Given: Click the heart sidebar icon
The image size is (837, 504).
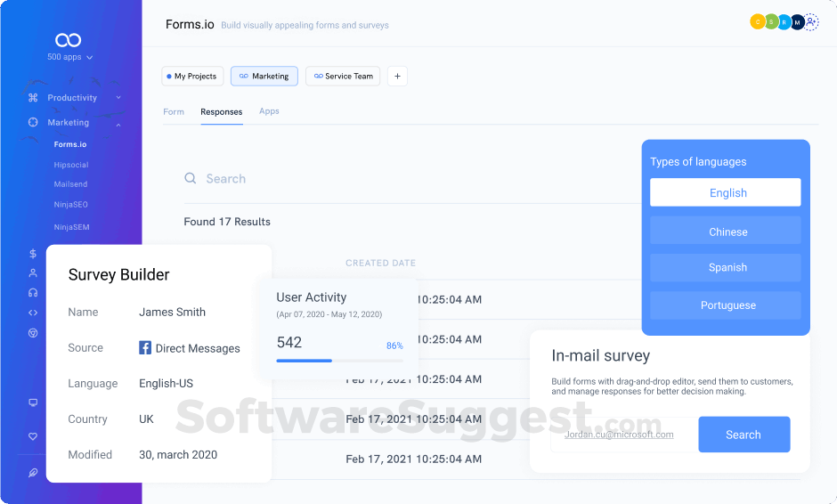Looking at the screenshot, I should pyautogui.click(x=33, y=436).
